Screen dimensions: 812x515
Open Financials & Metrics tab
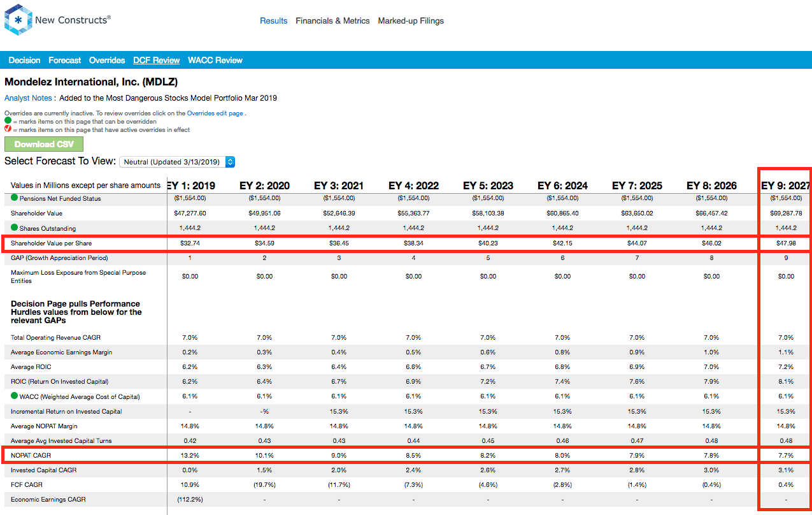point(332,21)
